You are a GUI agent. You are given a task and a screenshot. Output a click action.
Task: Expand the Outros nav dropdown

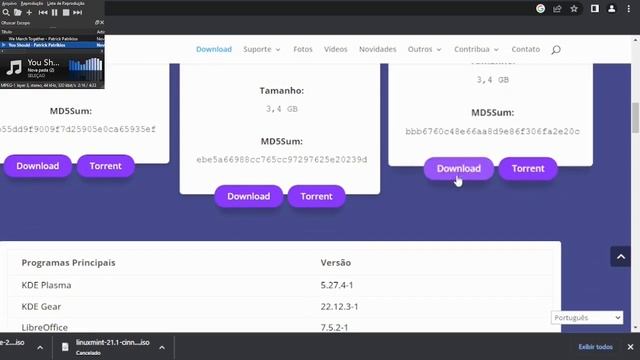click(424, 49)
